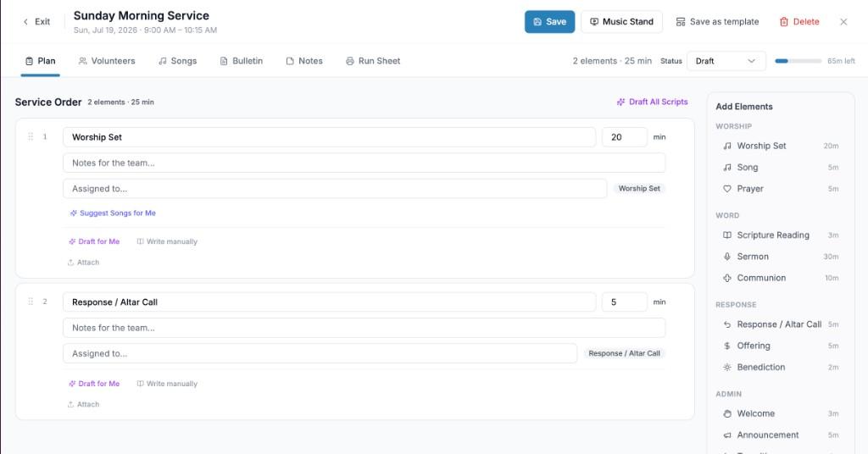Viewport: 868px width, 454px height.
Task: Click the sparkle icon beside Draft All Scripts
Action: (x=621, y=102)
